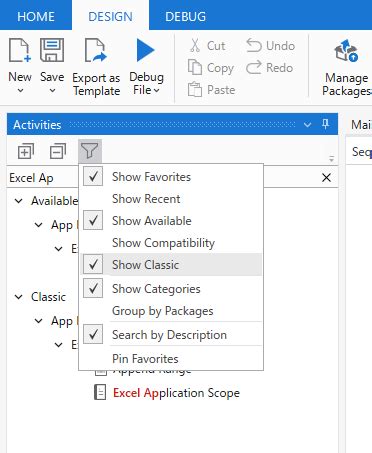Viewport: 372px width, 453px height.
Task: Collapse App node under Available
Action: (x=39, y=225)
